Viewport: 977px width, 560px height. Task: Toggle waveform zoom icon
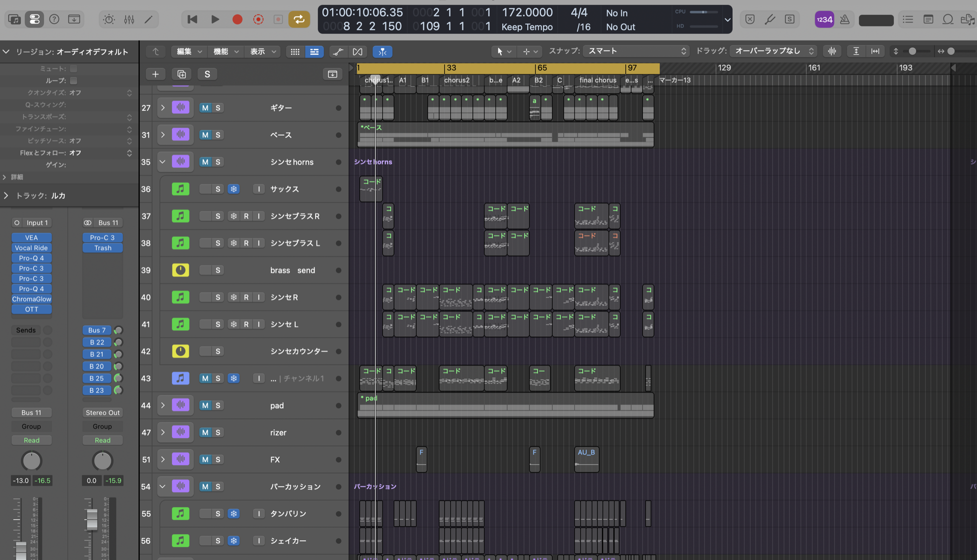click(x=832, y=51)
